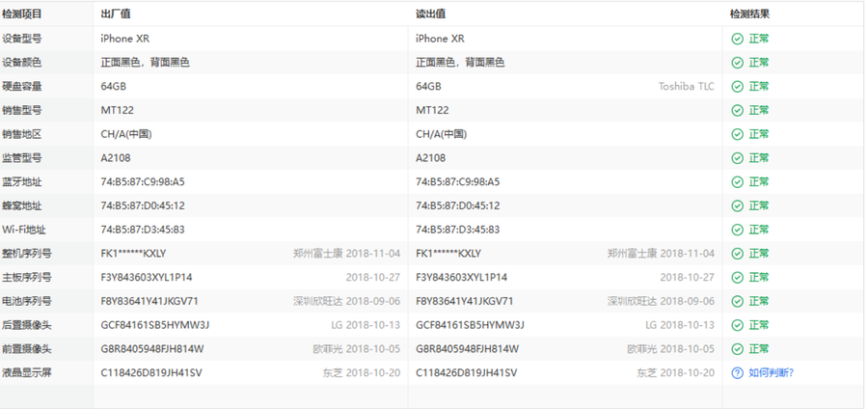The height and width of the screenshot is (409, 868).
Task: Click read 欧菲光 2018-10-05 note
Action: (x=670, y=348)
